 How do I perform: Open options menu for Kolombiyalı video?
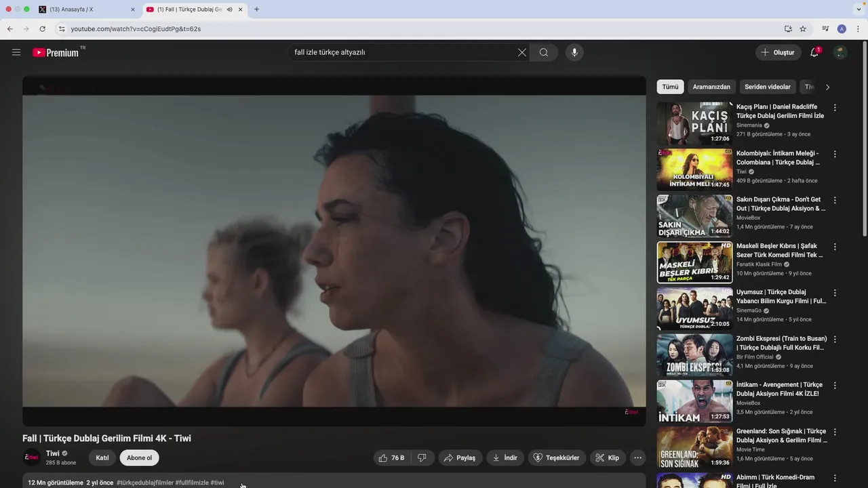coord(835,154)
